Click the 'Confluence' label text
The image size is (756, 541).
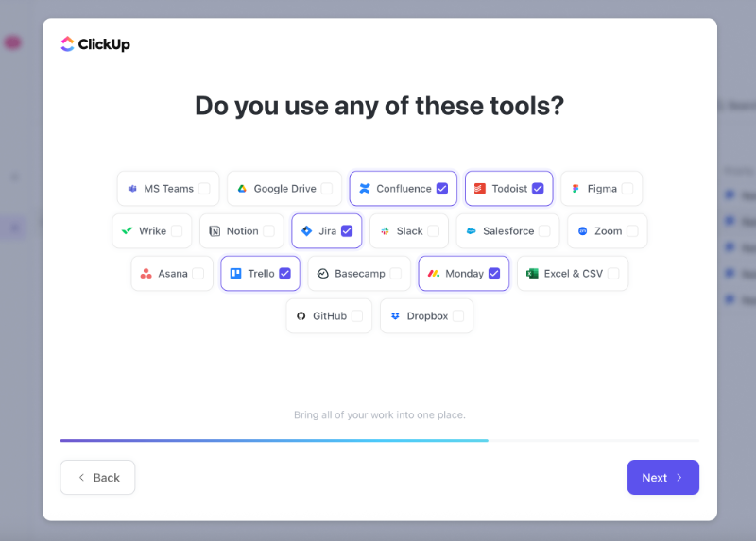404,189
